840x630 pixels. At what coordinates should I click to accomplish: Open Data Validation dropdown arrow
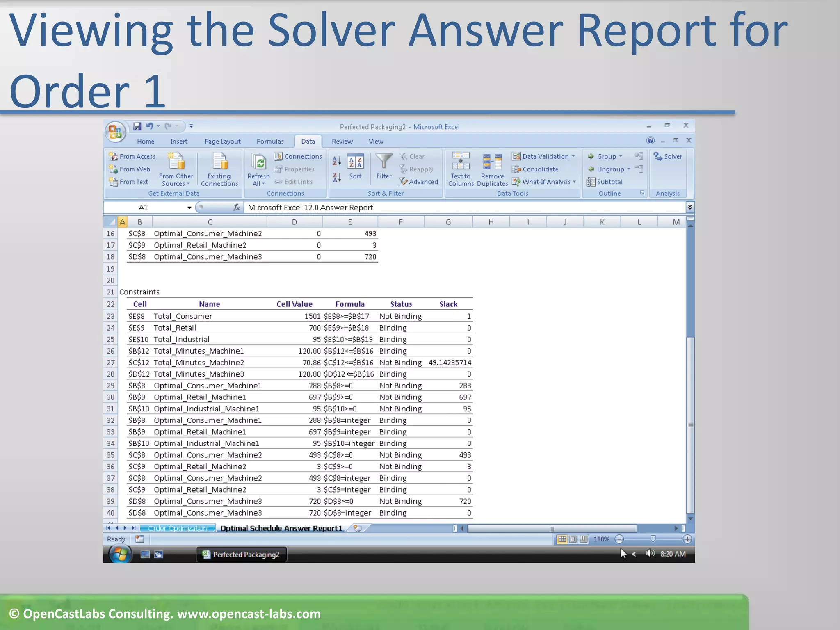573,156
